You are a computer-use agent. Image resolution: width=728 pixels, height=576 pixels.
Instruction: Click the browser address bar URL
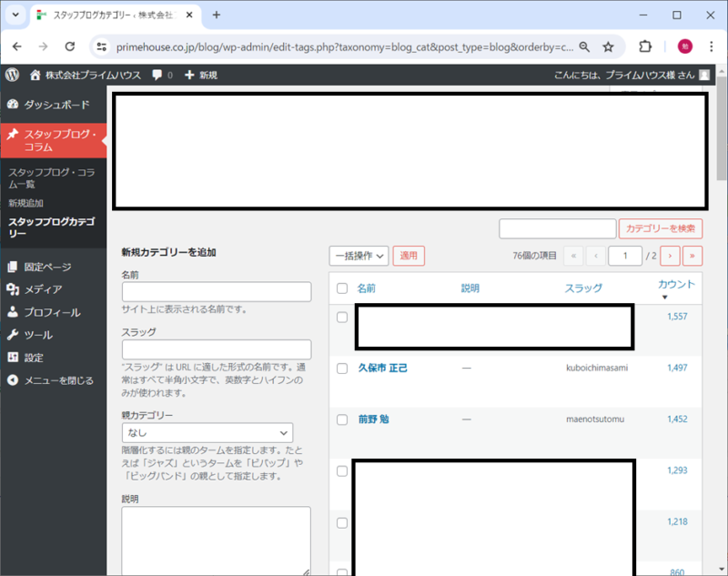pyautogui.click(x=345, y=47)
